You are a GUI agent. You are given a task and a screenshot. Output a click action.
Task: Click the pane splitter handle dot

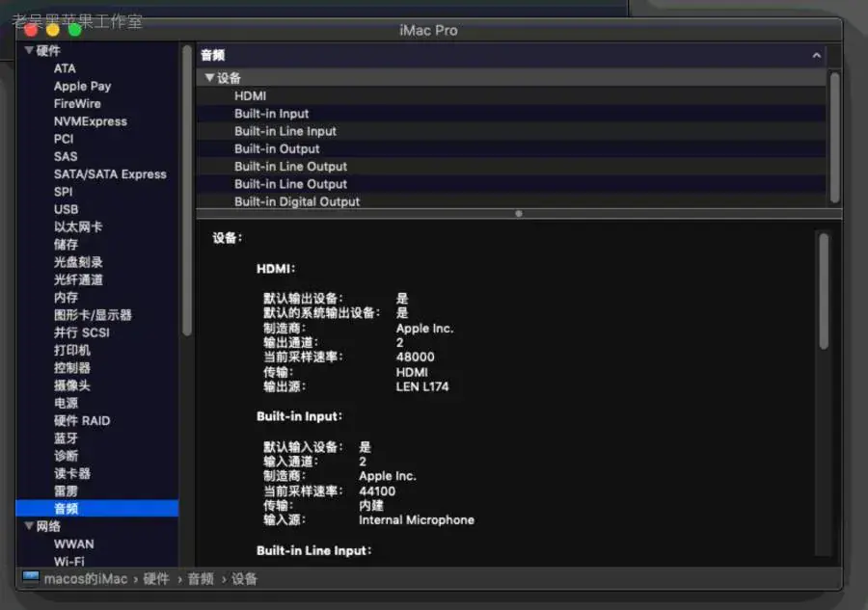pos(519,214)
